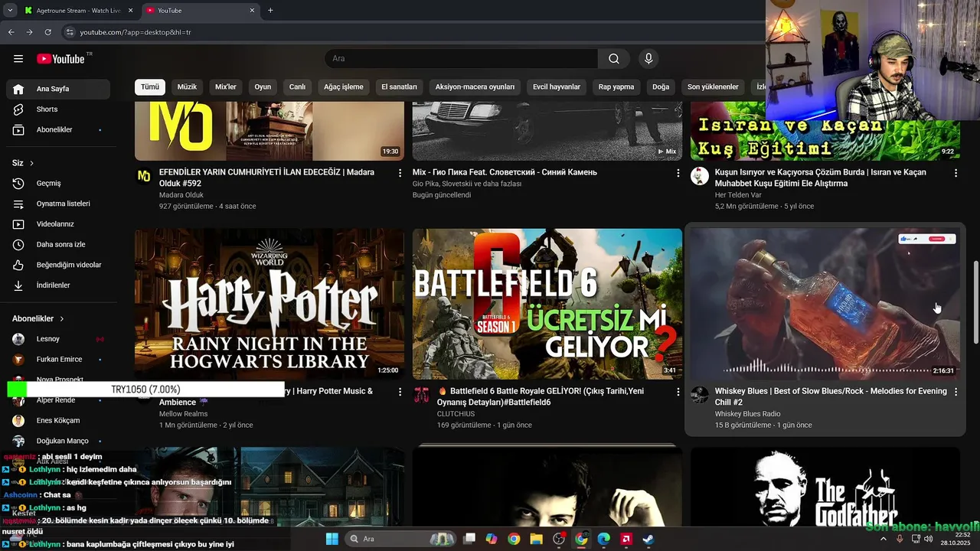The image size is (980, 551).
Task: Click the browser address bar URL
Action: click(136, 32)
